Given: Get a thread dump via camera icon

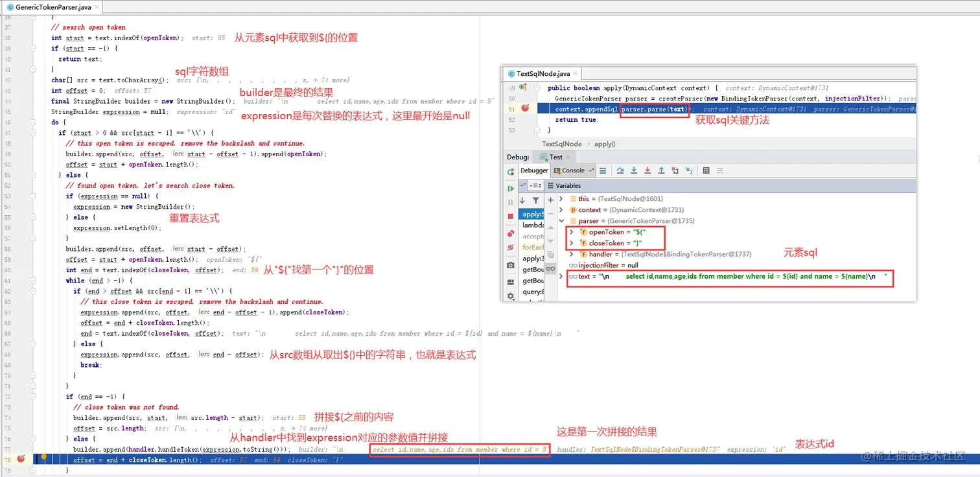Looking at the screenshot, I should click(x=511, y=266).
